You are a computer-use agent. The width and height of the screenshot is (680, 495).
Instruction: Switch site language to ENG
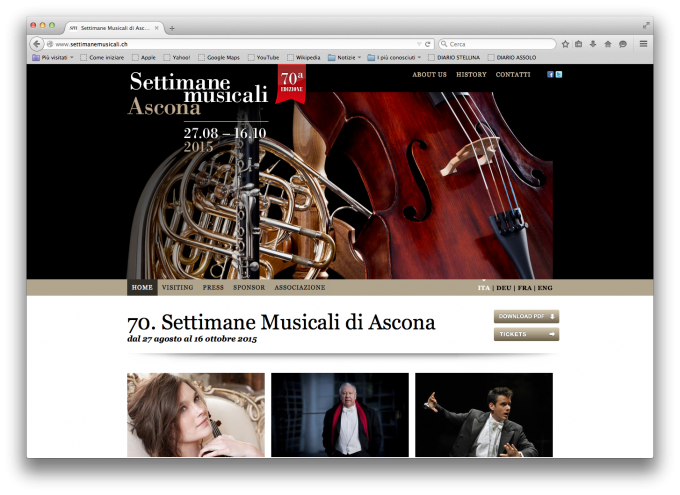pyautogui.click(x=545, y=288)
